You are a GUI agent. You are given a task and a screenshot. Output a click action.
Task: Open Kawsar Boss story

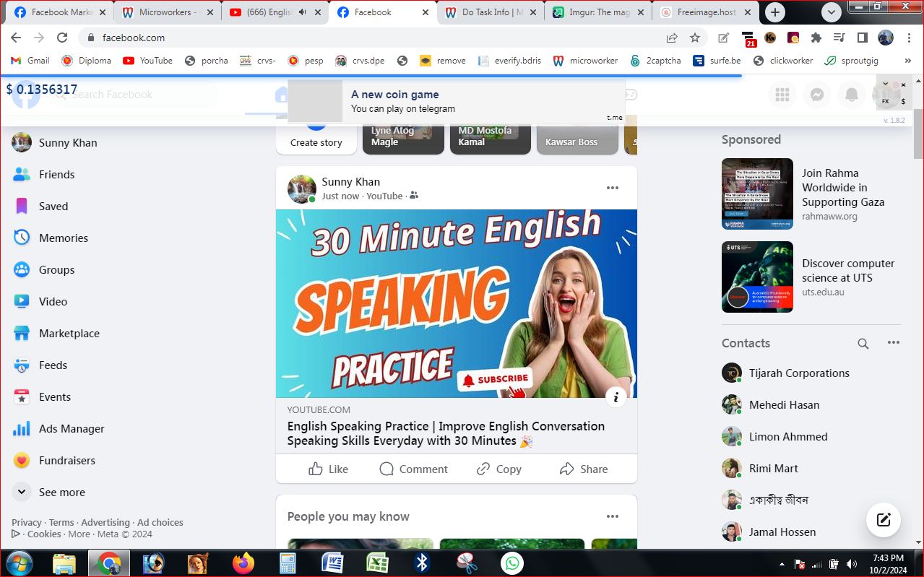tap(577, 135)
